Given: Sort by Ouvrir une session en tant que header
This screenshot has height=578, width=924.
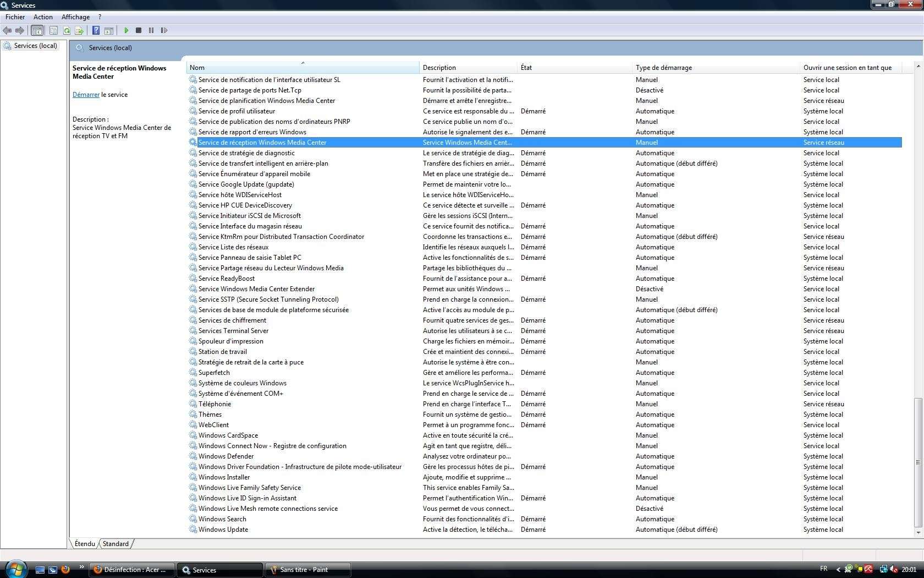Looking at the screenshot, I should (851, 68).
